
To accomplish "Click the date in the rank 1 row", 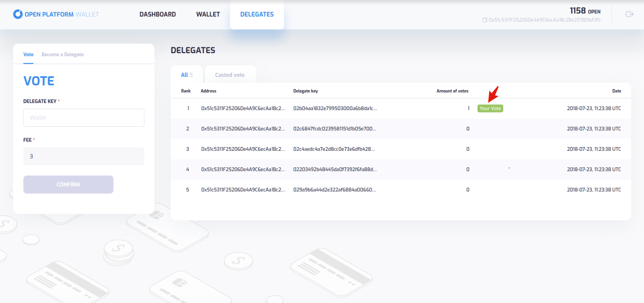I will [x=594, y=108].
